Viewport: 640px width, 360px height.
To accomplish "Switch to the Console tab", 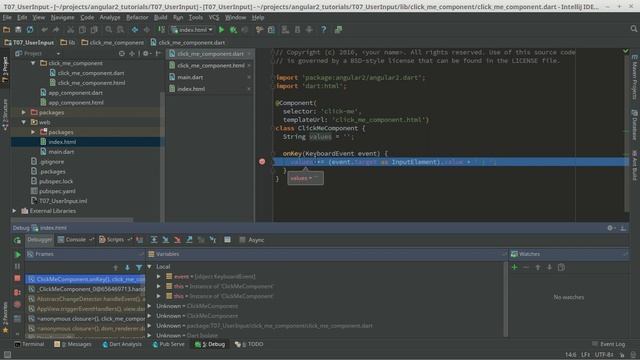I will 76,240.
